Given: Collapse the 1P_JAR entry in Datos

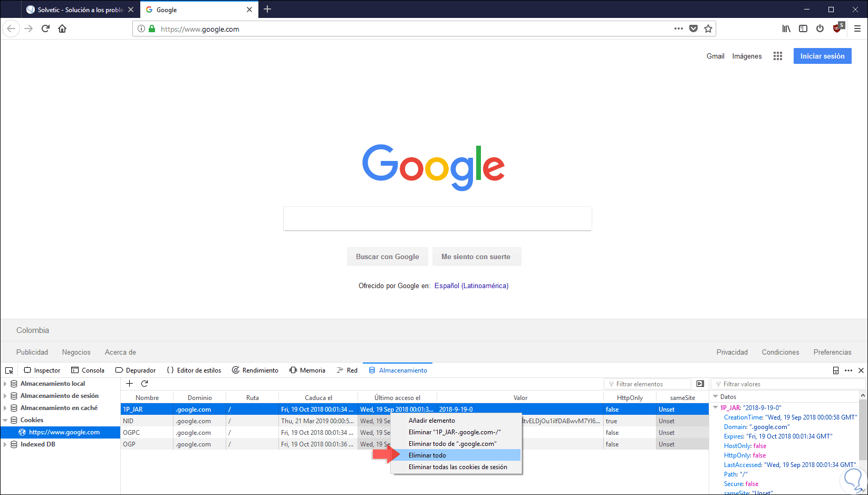Looking at the screenshot, I should (716, 408).
